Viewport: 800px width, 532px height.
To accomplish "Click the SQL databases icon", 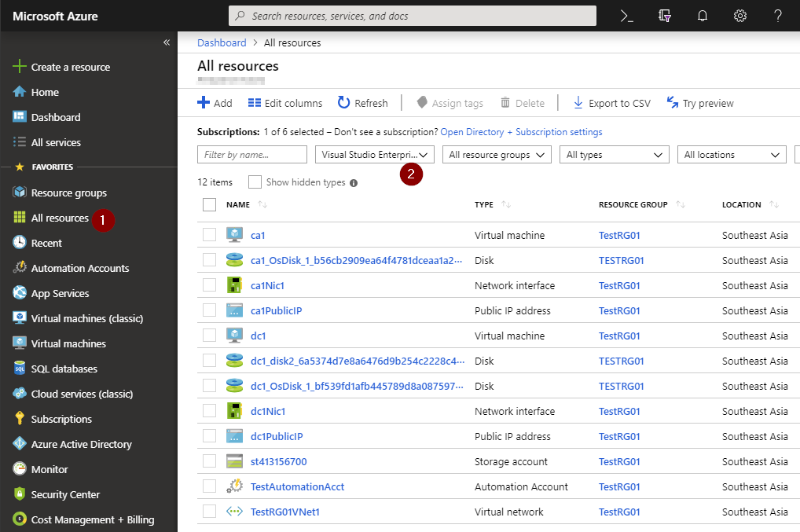I will tap(20, 368).
